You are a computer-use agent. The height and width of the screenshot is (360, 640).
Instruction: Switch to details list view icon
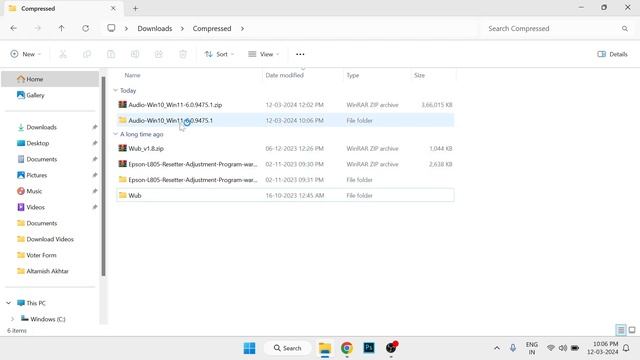tap(620, 330)
